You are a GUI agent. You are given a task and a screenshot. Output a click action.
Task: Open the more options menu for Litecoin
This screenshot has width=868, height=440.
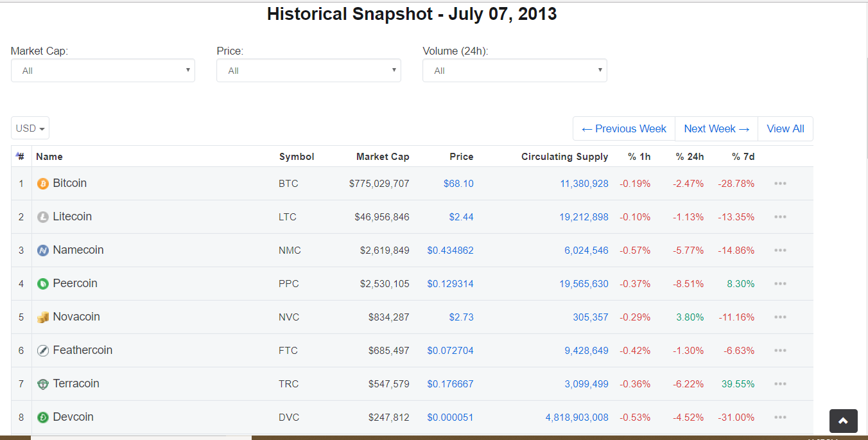point(780,216)
